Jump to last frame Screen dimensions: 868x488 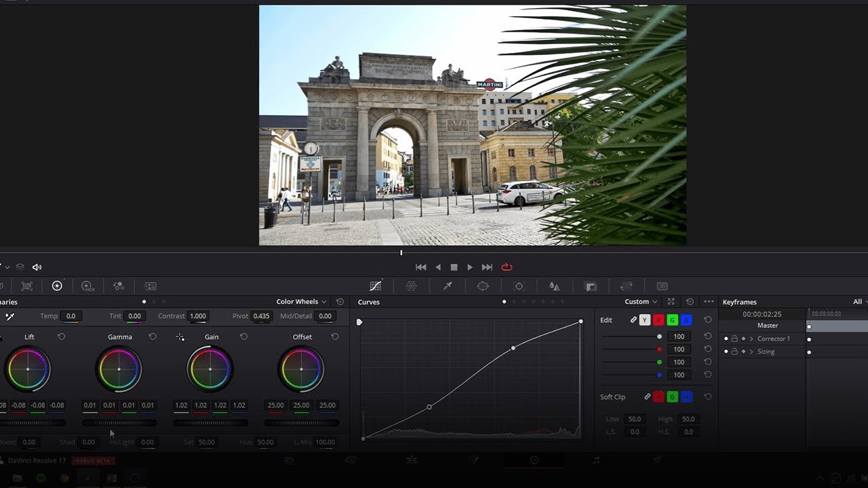[487, 267]
